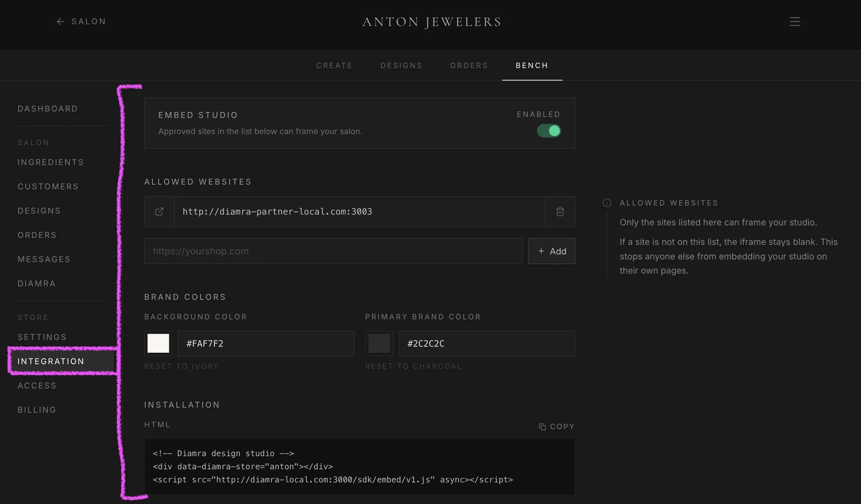Delete the diamra-partner-local allowed website
Viewport: 861px width, 504px height.
point(560,212)
